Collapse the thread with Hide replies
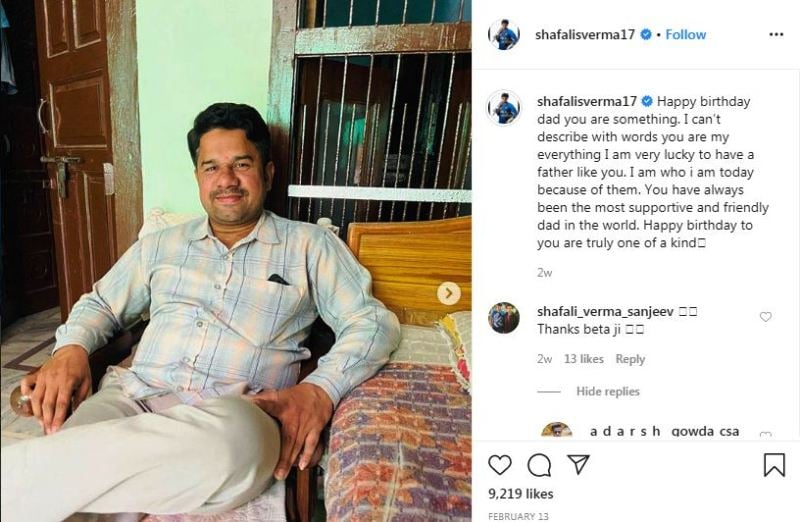The width and height of the screenshot is (800, 522). pos(608,391)
